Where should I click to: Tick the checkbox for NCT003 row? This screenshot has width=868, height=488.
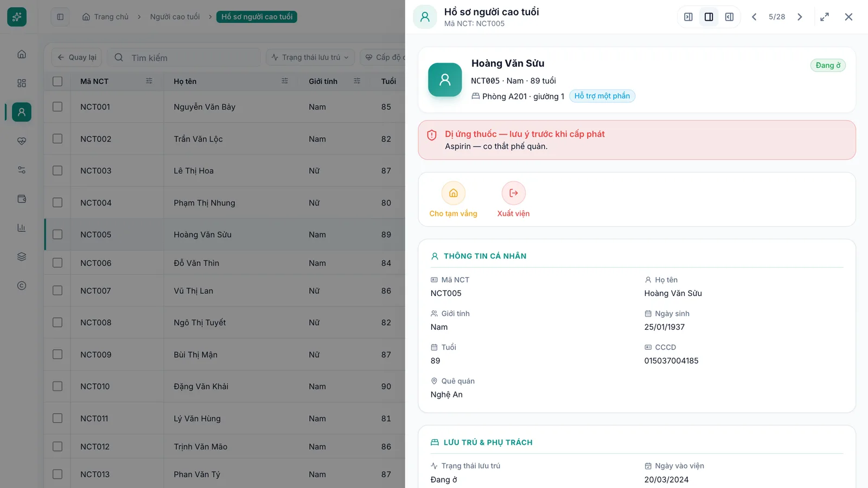click(x=58, y=170)
